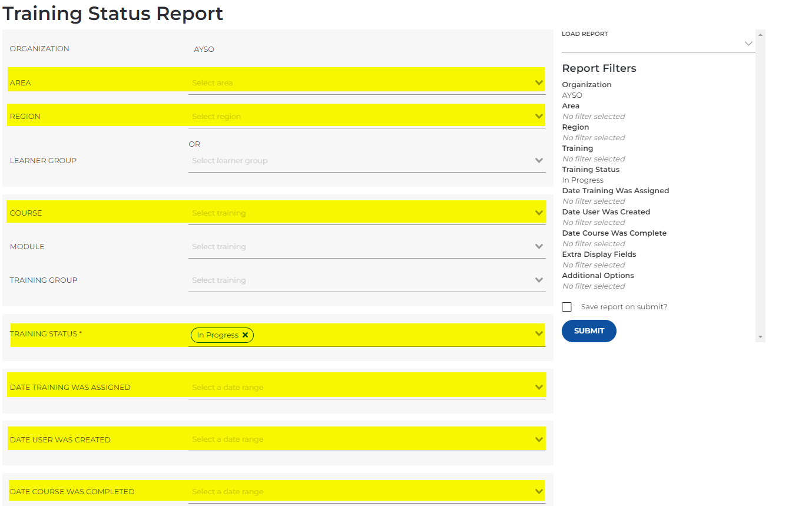Click the Learner Group chevron arrow
This screenshot has height=506, width=812.
[539, 161]
